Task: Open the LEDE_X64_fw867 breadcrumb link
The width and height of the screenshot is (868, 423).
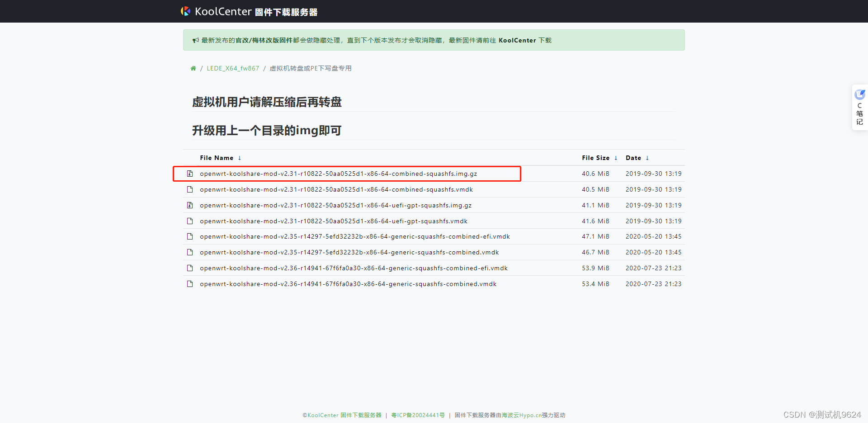Action: (233, 68)
